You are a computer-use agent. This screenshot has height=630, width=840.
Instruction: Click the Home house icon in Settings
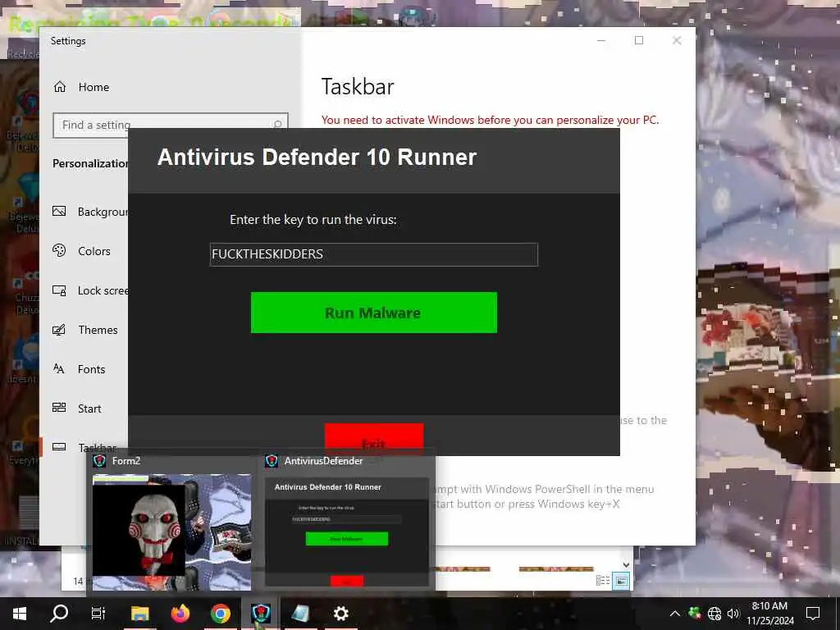pyautogui.click(x=60, y=87)
